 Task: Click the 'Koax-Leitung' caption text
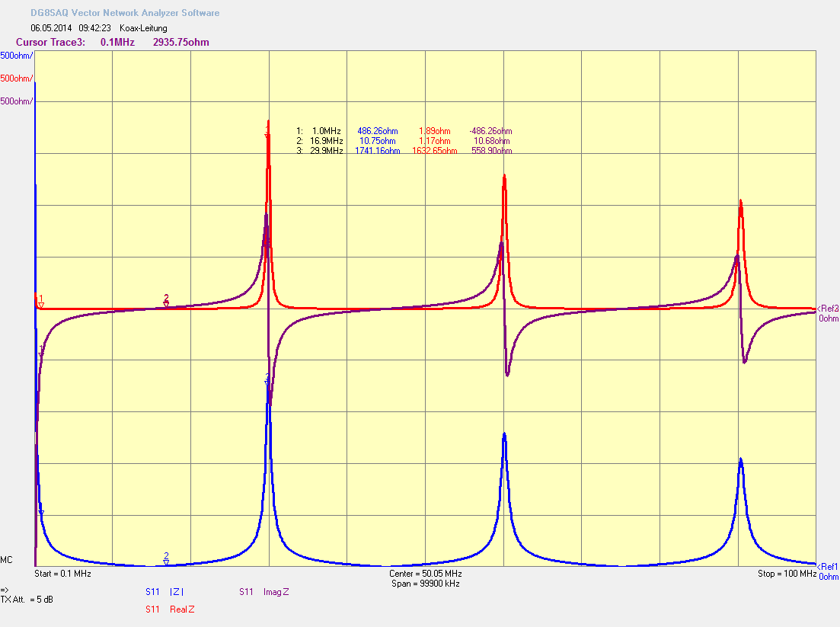[144, 28]
